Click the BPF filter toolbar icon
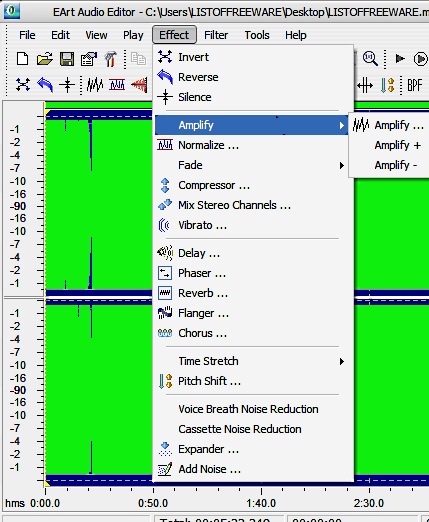The height and width of the screenshot is (522, 429). [x=415, y=85]
